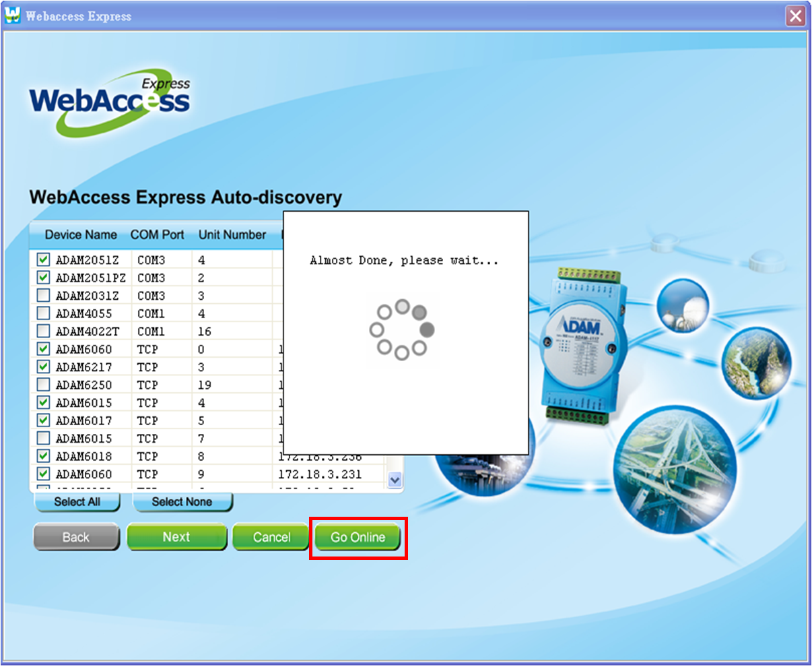Click COM1 port of ADAM4055 row
812x667 pixels.
(x=151, y=313)
